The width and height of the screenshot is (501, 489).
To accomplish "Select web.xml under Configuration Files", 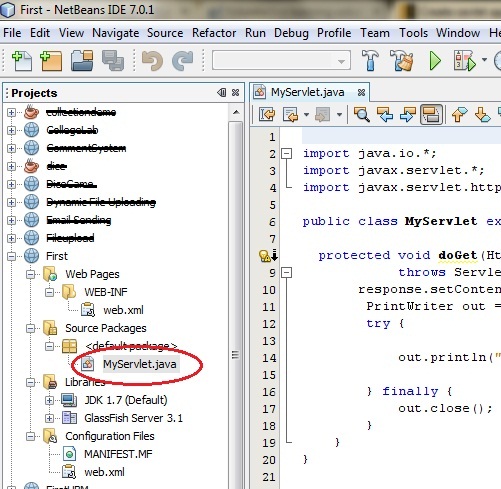I will click(104, 472).
